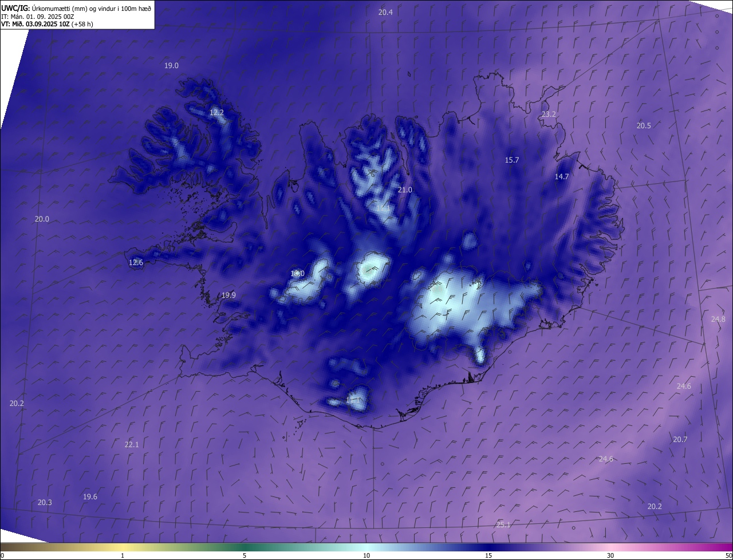Click the 12.2 value over the Westfjords
Screen dimensions: 733x560
[216, 112]
